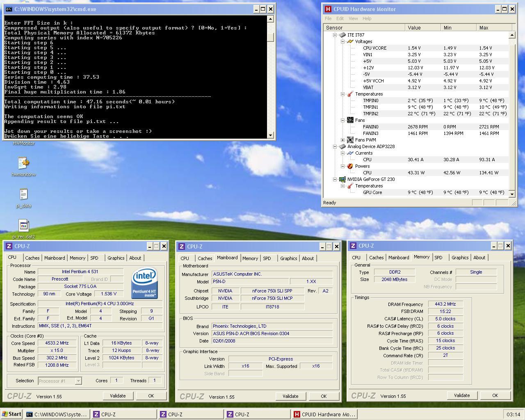
Task: Click the Currents wave icon
Action: tap(350, 153)
